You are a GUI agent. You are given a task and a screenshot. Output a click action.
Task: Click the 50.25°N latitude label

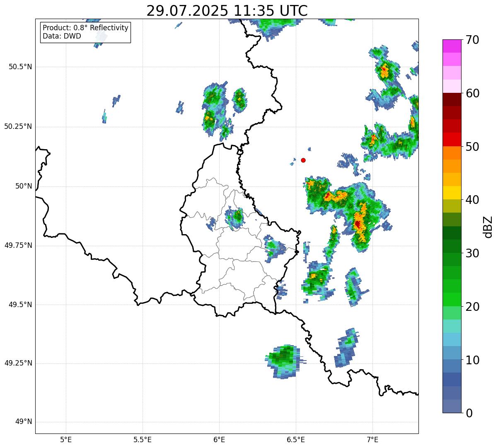pos(18,126)
